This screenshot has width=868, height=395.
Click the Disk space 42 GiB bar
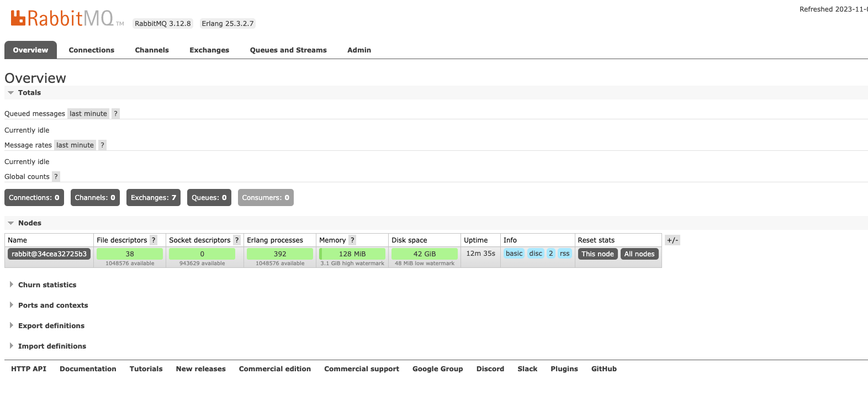(425, 254)
